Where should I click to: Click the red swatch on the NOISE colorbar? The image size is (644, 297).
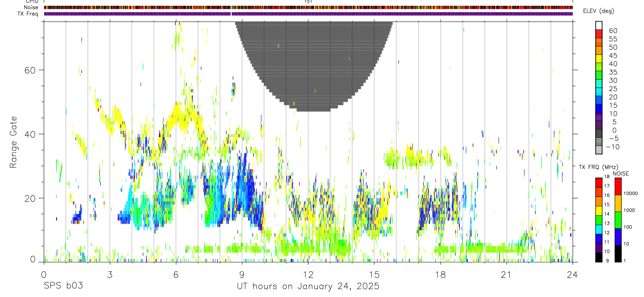[x=618, y=186]
